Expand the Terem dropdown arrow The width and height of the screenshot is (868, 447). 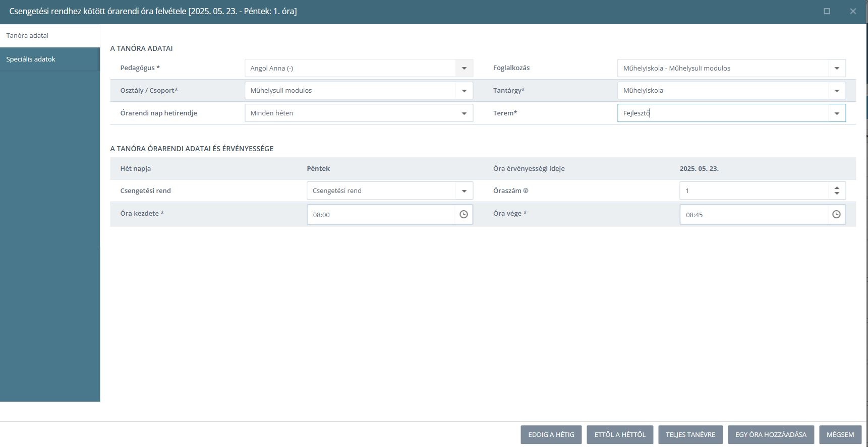(837, 113)
